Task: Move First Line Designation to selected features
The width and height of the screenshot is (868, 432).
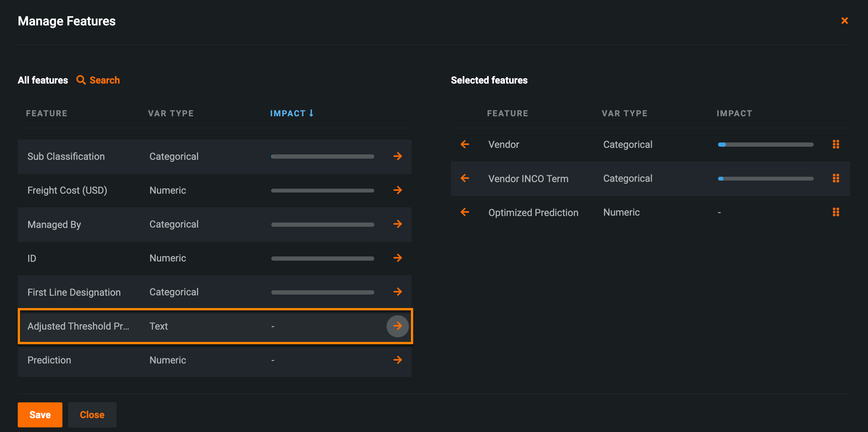Action: click(397, 292)
